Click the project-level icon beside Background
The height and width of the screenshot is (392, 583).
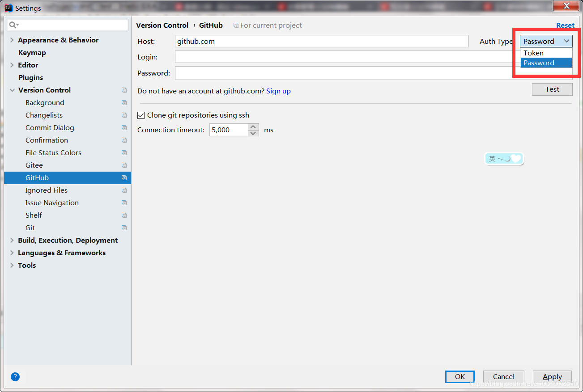[x=124, y=103]
